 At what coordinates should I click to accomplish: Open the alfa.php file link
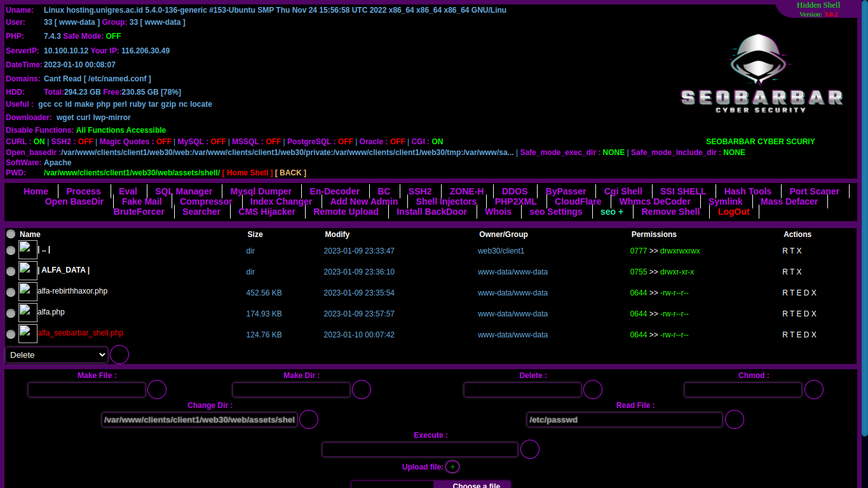pyautogui.click(x=51, y=312)
